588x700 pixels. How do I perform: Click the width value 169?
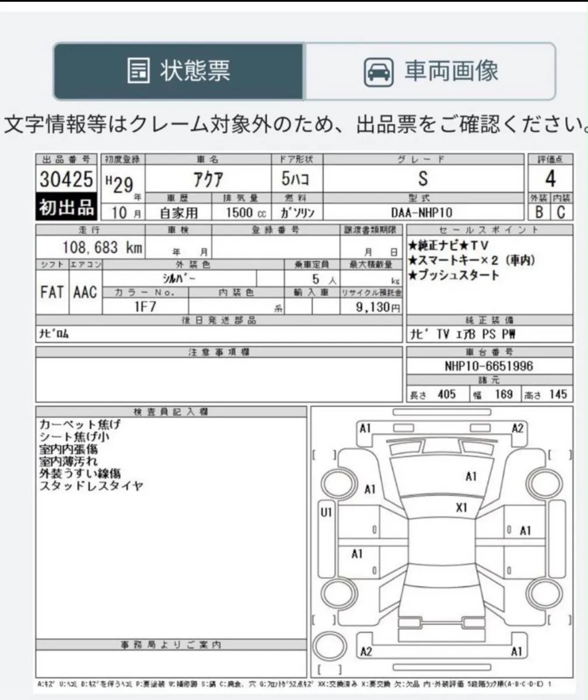[503, 395]
